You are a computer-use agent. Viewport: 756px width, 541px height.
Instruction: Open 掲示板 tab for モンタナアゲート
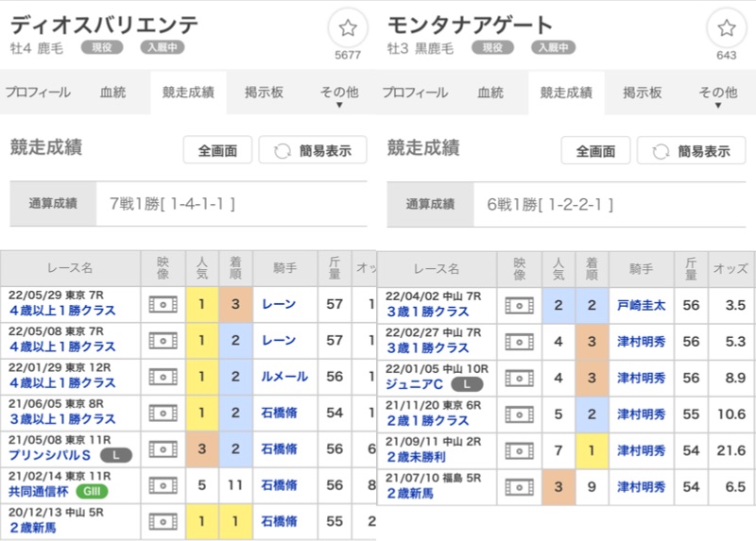pos(642,93)
